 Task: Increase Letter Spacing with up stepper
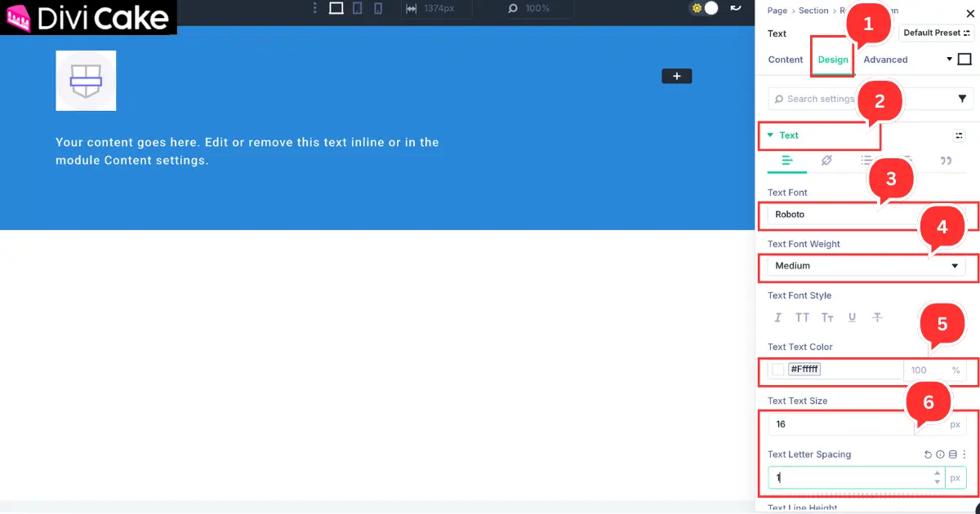[x=937, y=473]
